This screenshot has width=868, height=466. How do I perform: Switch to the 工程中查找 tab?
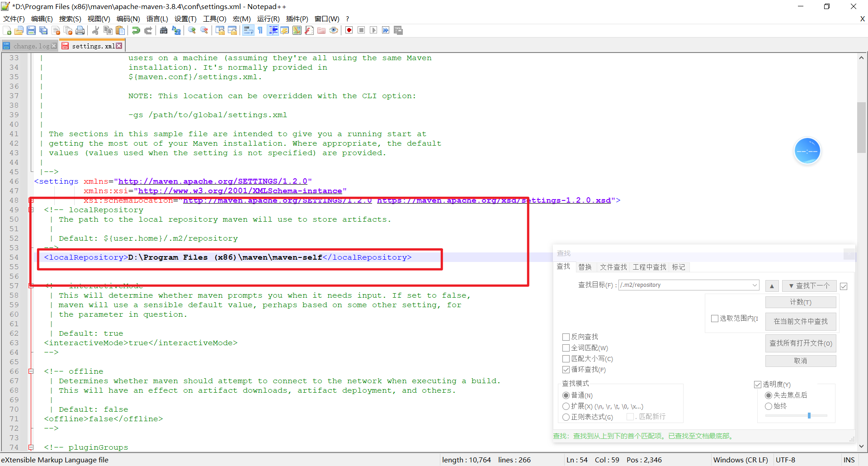(x=650, y=267)
